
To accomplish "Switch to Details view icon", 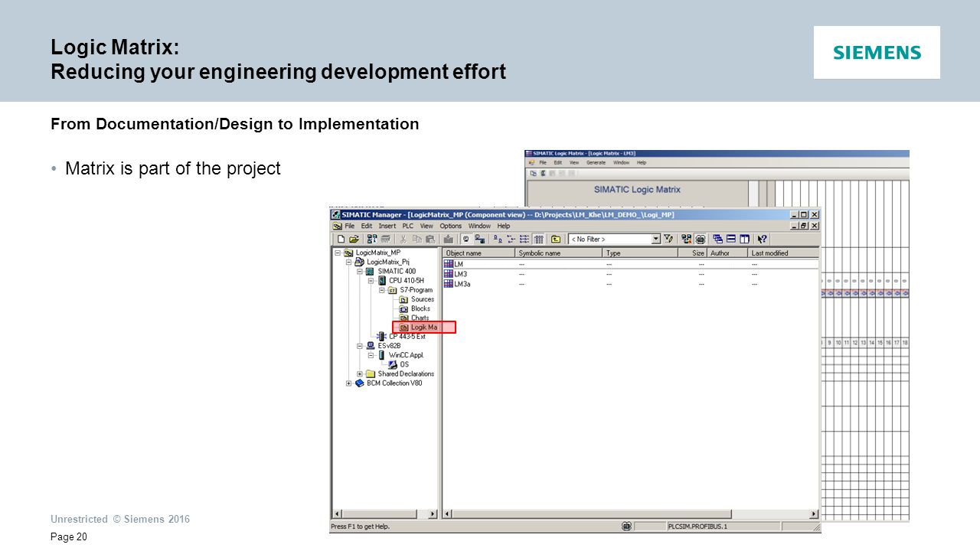I will 538,239.
